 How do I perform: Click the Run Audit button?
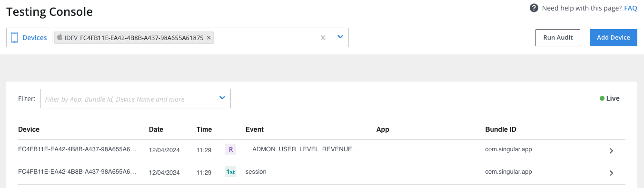pos(558,38)
